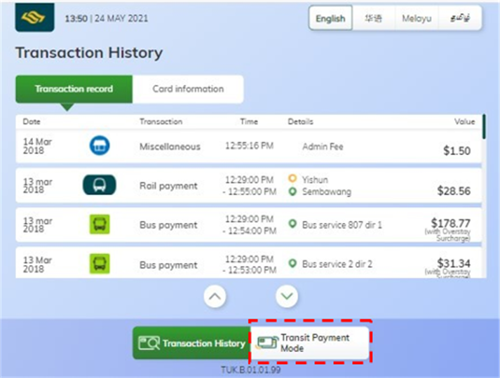Click Bus service 807 bus icon

point(99,224)
